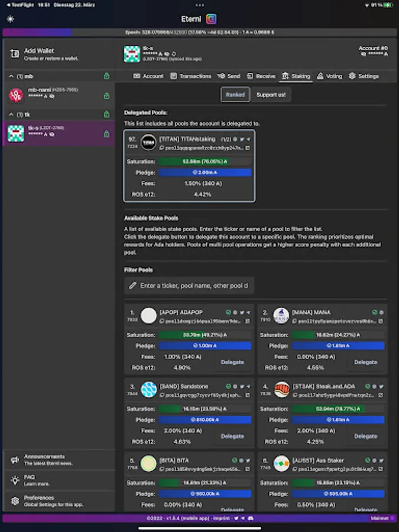Open footer Twitter icon
Image resolution: width=399 pixels, height=532 pixels.
(236, 518)
